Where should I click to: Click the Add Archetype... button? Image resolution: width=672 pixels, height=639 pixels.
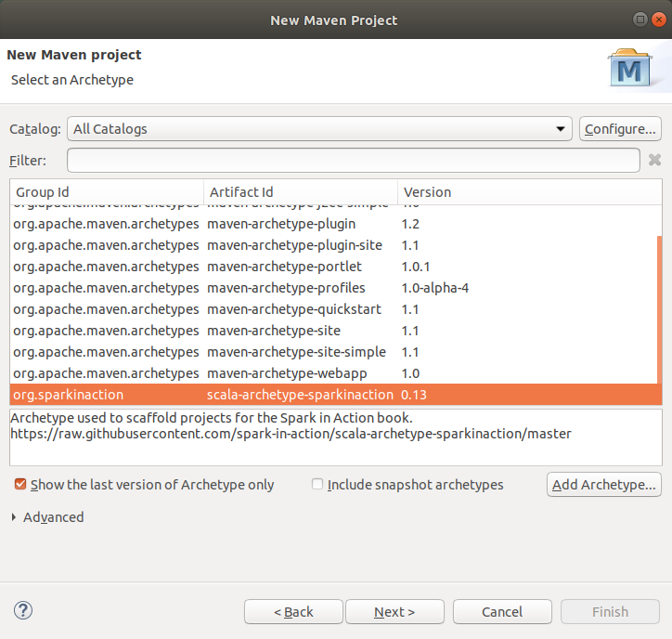click(603, 485)
